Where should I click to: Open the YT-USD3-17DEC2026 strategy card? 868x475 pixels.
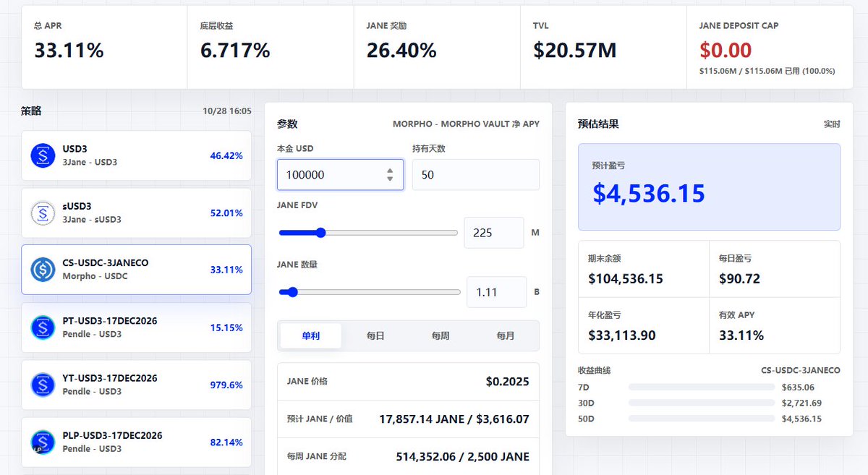[137, 385]
